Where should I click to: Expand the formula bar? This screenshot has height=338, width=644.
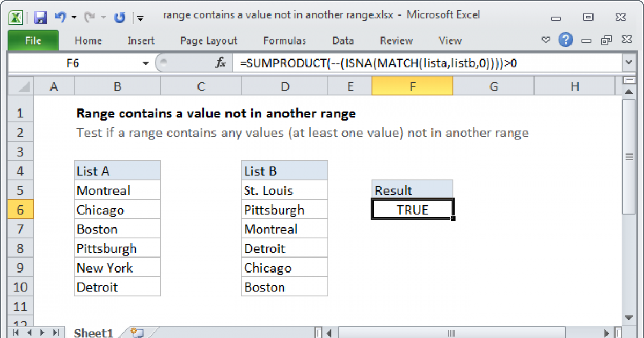[628, 62]
